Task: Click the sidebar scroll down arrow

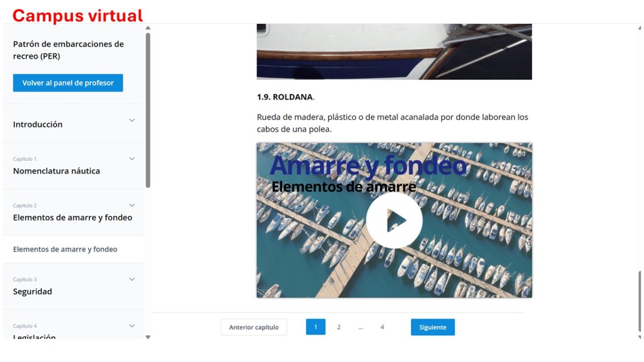Action: pyautogui.click(x=148, y=337)
